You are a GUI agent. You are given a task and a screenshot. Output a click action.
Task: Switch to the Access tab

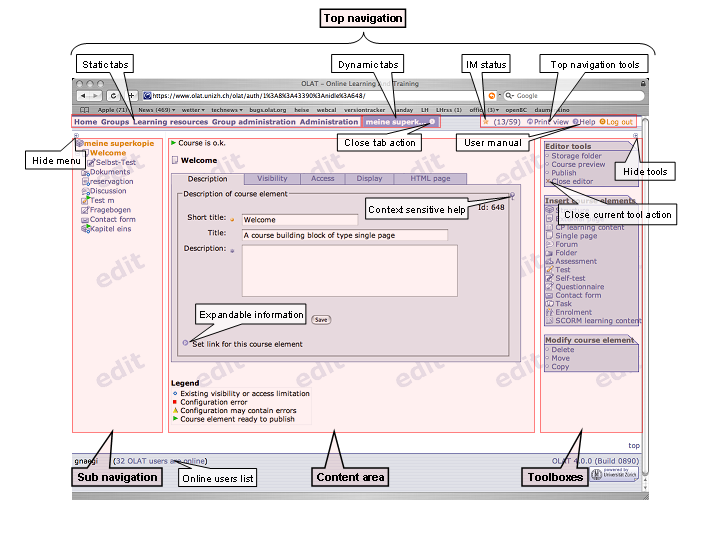click(322, 179)
